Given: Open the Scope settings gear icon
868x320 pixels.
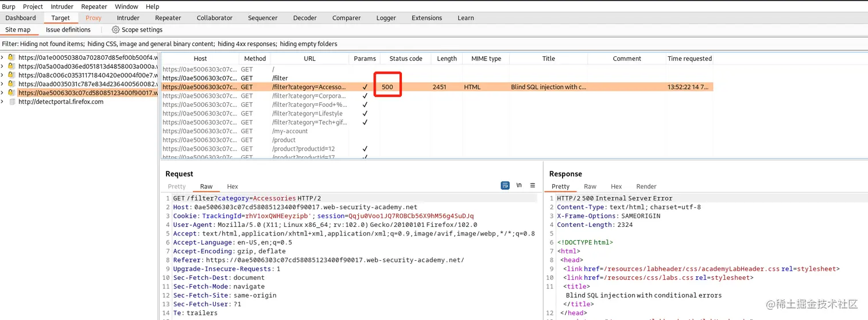Looking at the screenshot, I should pyautogui.click(x=116, y=30).
